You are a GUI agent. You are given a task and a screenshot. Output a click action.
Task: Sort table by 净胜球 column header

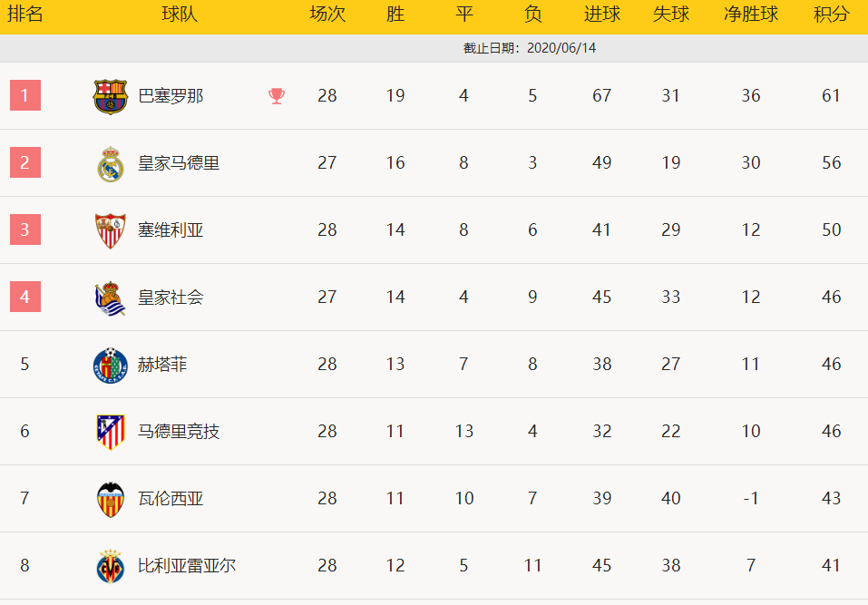click(x=751, y=14)
